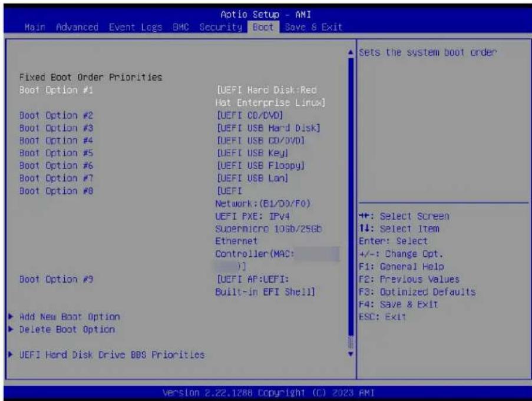
Task: Change the [UEFI USB Key] value
Action: coord(252,153)
